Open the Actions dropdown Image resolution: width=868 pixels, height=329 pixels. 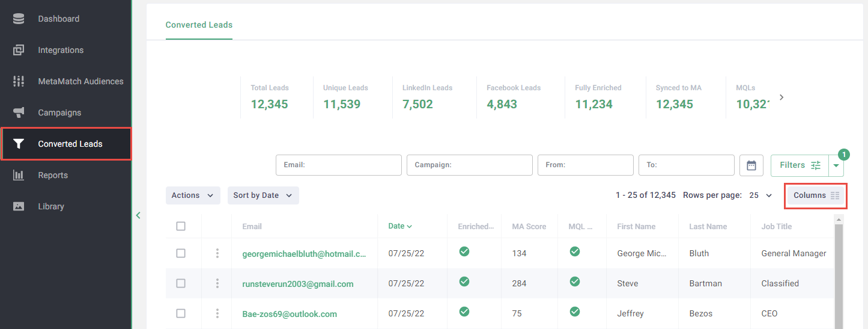coord(192,195)
